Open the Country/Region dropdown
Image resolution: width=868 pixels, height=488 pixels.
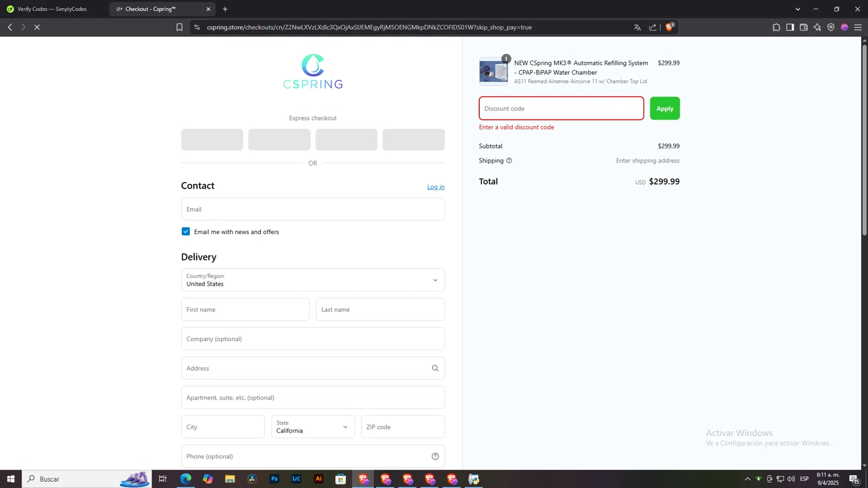313,280
